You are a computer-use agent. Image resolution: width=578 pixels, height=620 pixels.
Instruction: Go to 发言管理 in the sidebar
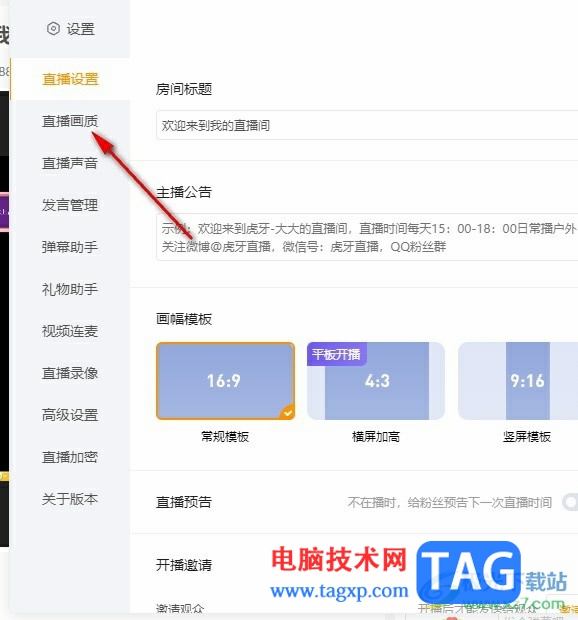coord(70,205)
